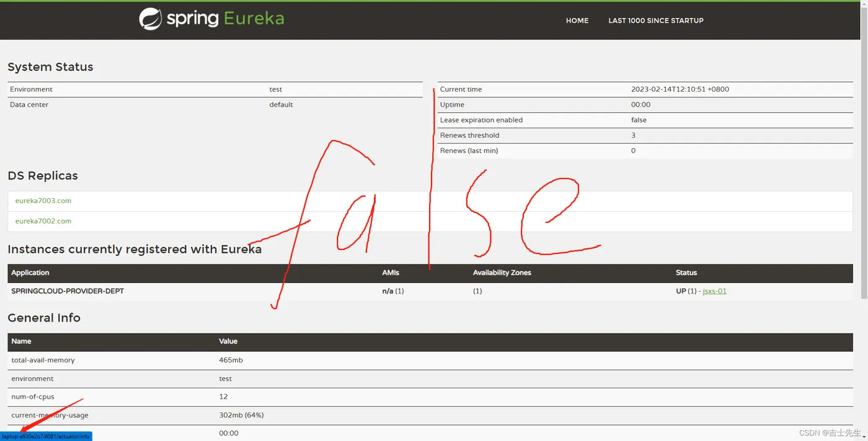
Task: Open the HOME nav item
Action: click(577, 20)
